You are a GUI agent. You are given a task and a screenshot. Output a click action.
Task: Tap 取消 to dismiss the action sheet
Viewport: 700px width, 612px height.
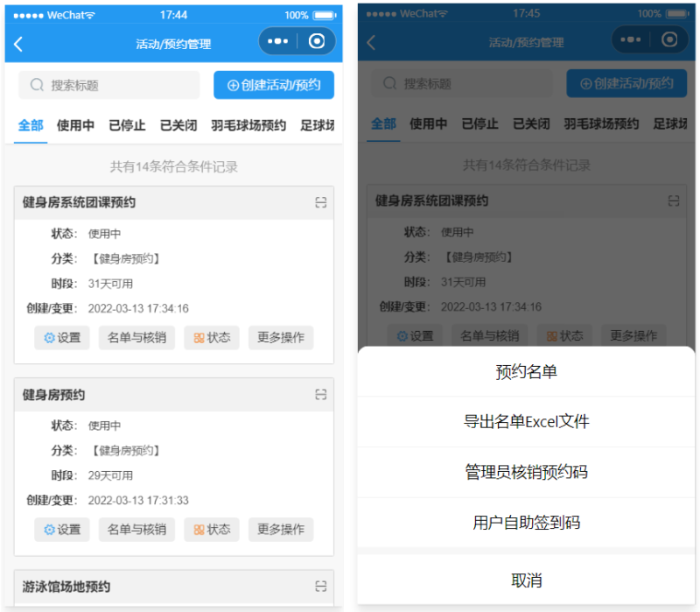point(525,580)
